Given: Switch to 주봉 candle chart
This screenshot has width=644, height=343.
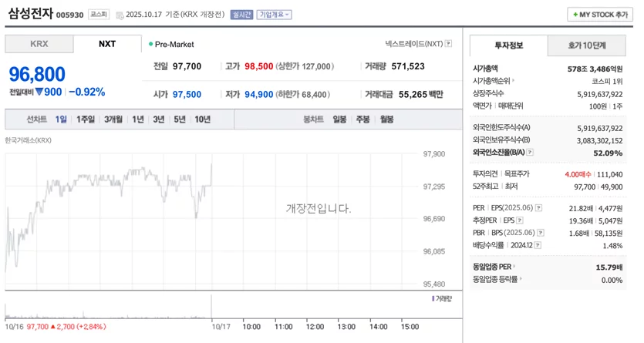Looking at the screenshot, I should 362,119.
